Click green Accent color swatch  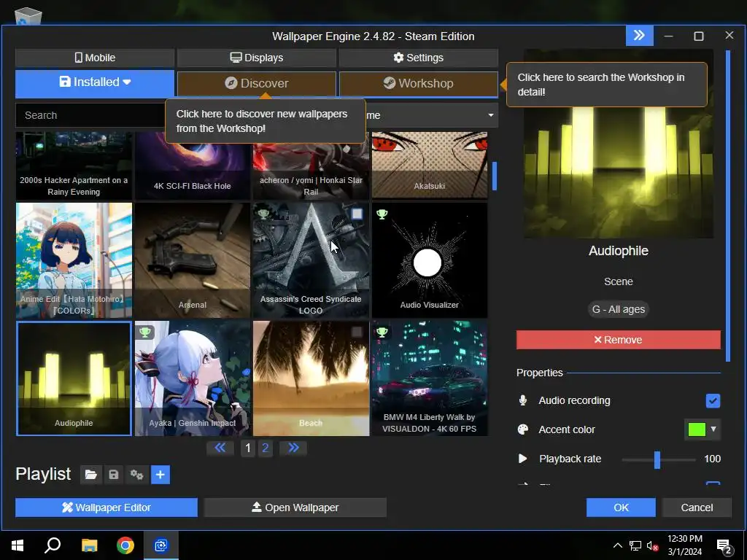point(697,429)
